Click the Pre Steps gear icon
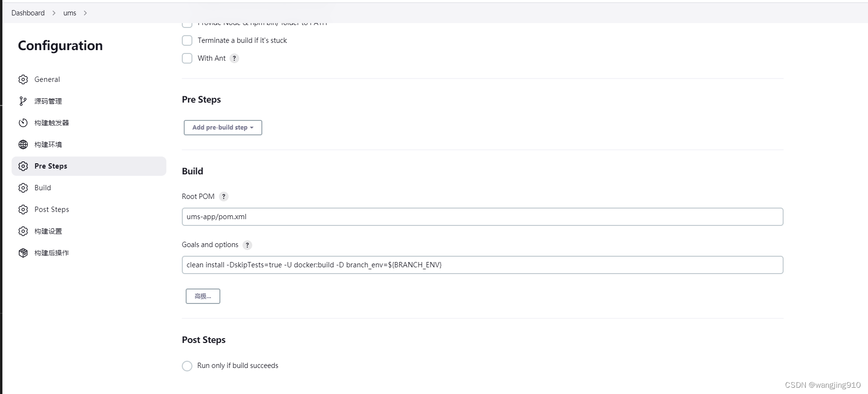This screenshot has height=394, width=868. pos(23,166)
